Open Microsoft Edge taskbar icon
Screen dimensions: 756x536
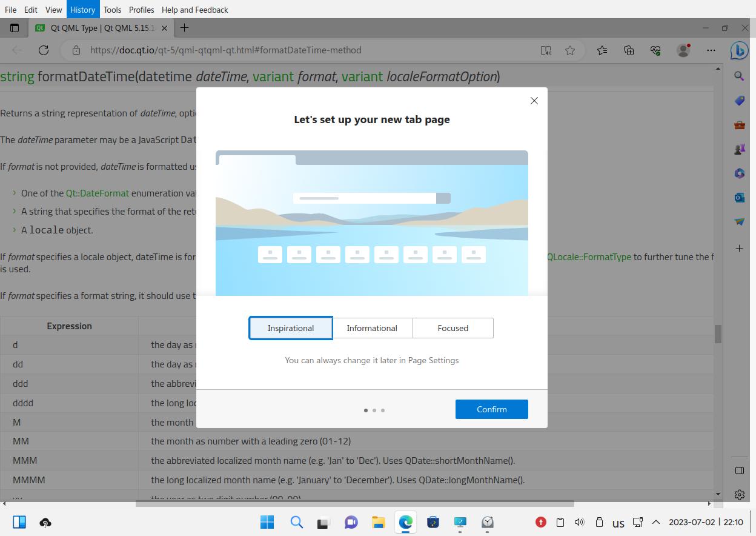(x=406, y=522)
